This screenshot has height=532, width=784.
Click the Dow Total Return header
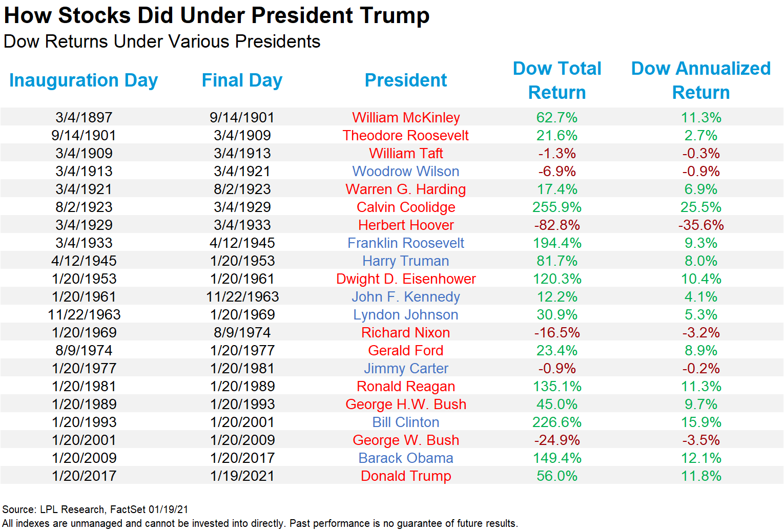pyautogui.click(x=557, y=80)
